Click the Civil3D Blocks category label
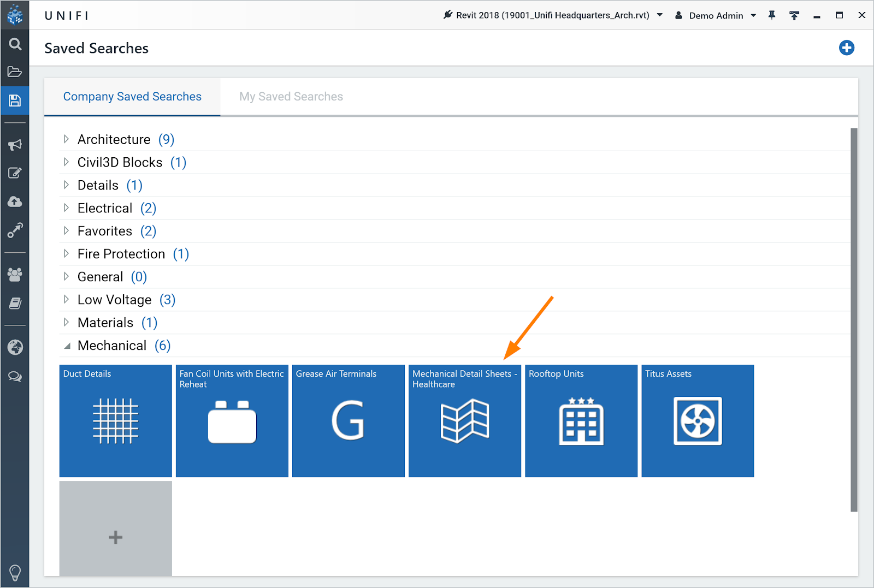874x588 pixels. point(120,163)
